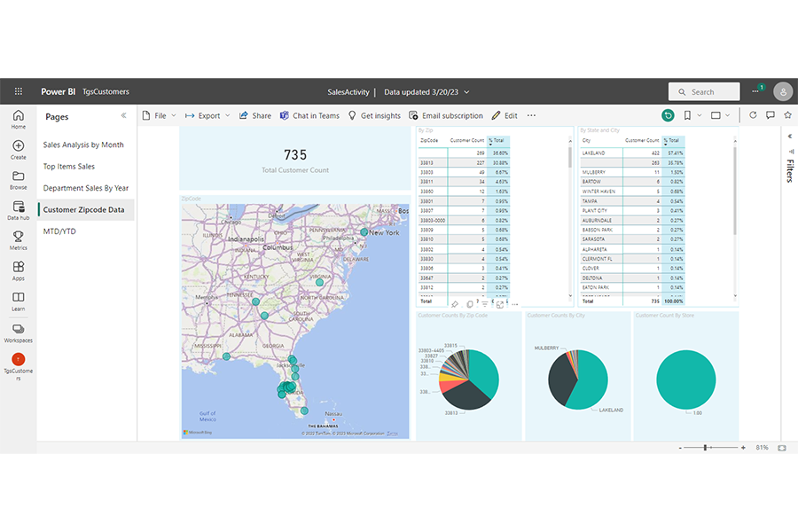798x532 pixels.
Task: Select the MTD/YTD page
Action: click(x=59, y=231)
